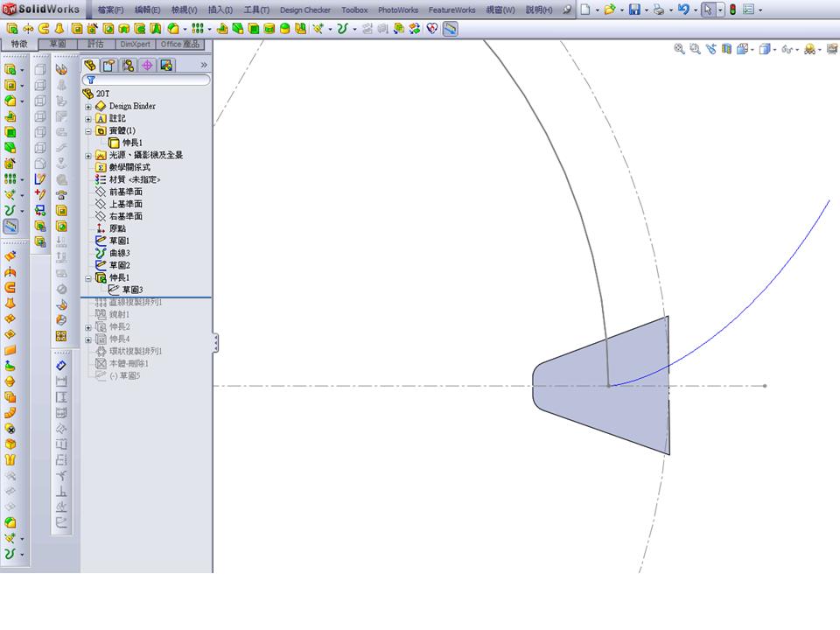The image size is (840, 630).
Task: Expand the Design Binder node
Action: (88, 107)
